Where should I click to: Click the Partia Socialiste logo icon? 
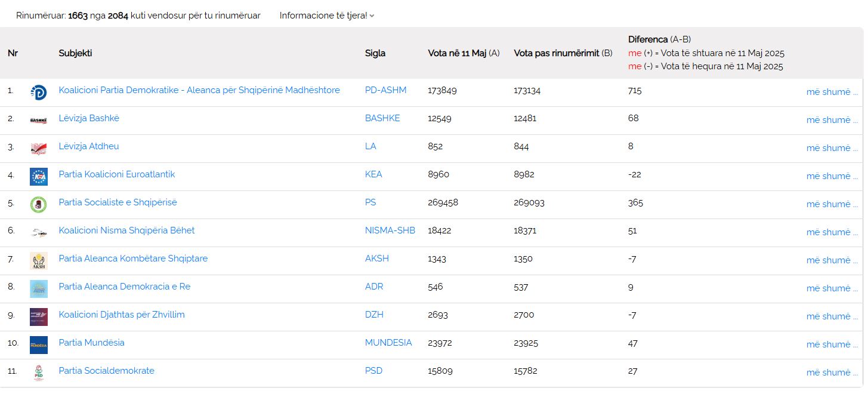point(38,205)
